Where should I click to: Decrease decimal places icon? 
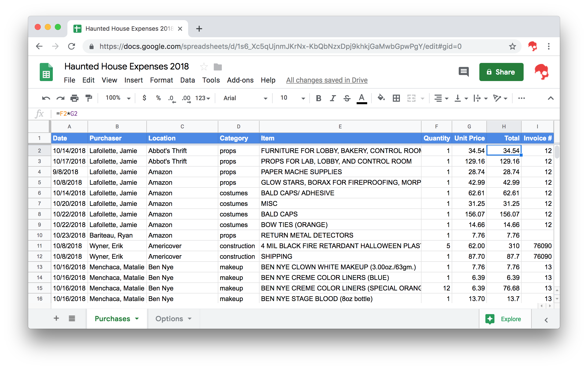click(172, 98)
